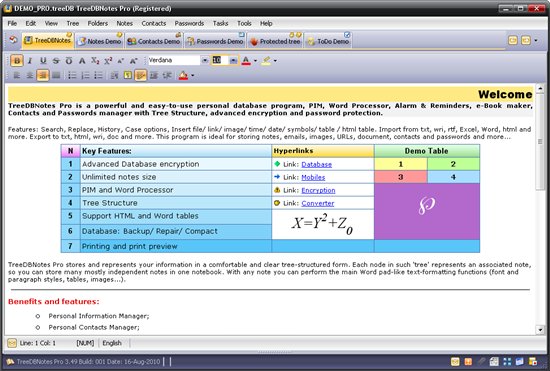This screenshot has width=550, height=371.
Task: Click the line spacing icon
Action: click(x=114, y=75)
